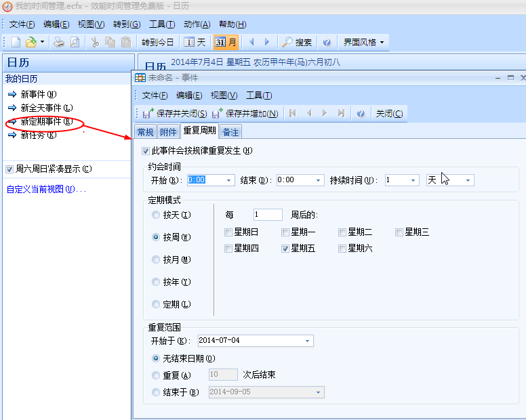This screenshot has width=526, height=420.
Task: Open the 开始于 date dropdown
Action: pos(307,341)
